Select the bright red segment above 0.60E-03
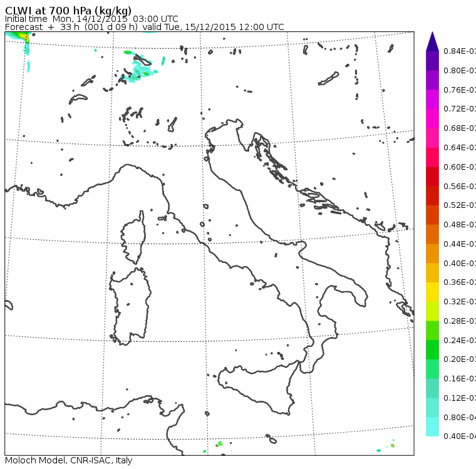This screenshot has width=476, height=469. click(432, 157)
